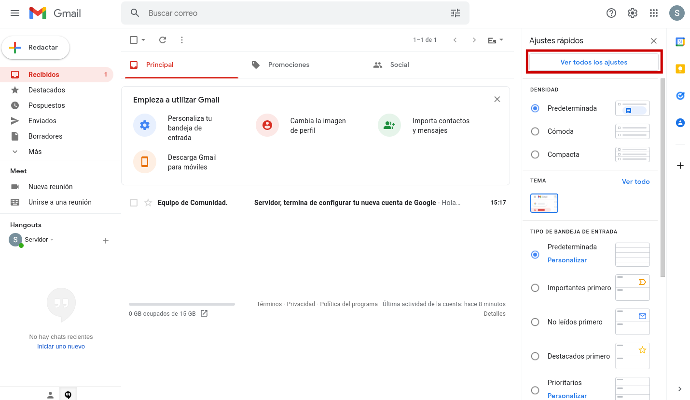This screenshot has width=690, height=400.
Task: Switch to Hangouts conversations icon
Action: 68,395
